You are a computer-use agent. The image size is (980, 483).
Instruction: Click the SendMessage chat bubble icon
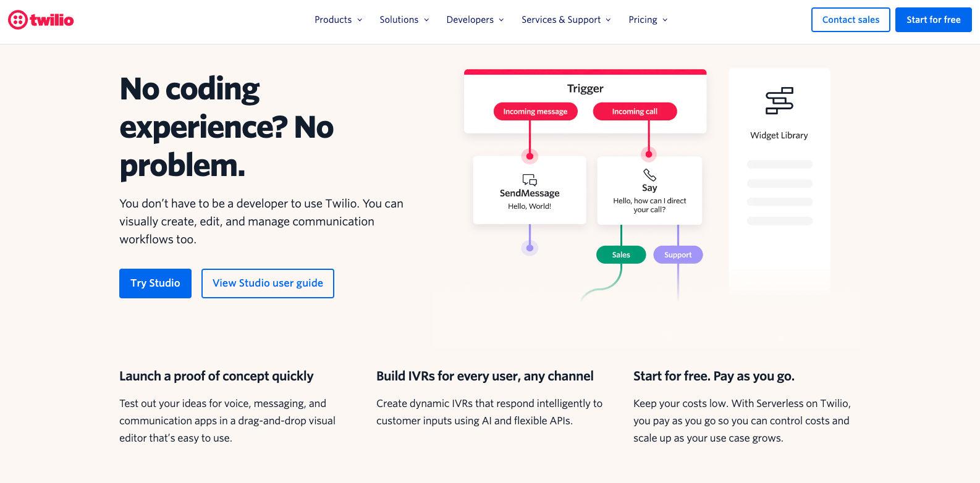[x=530, y=180]
